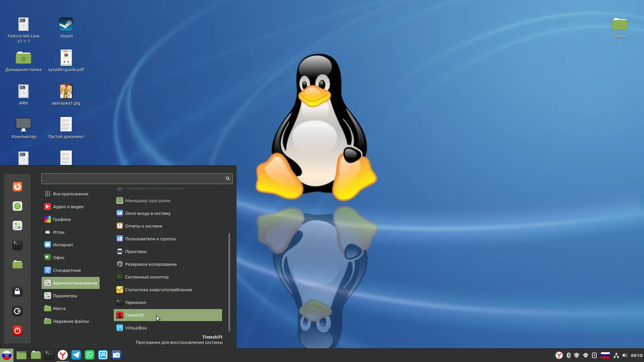Screen dimensions: 644x362
Task: Launch the terminal from the taskbar
Action: [x=49, y=354]
